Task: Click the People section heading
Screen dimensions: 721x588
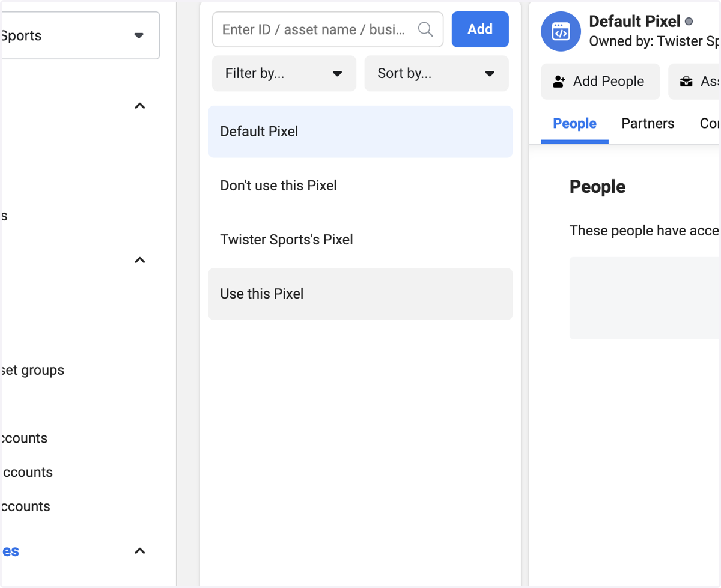Action: pyautogui.click(x=597, y=187)
